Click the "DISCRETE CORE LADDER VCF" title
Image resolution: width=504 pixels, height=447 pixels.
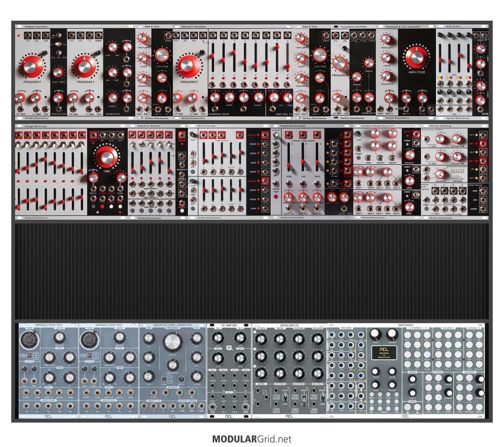[173, 325]
